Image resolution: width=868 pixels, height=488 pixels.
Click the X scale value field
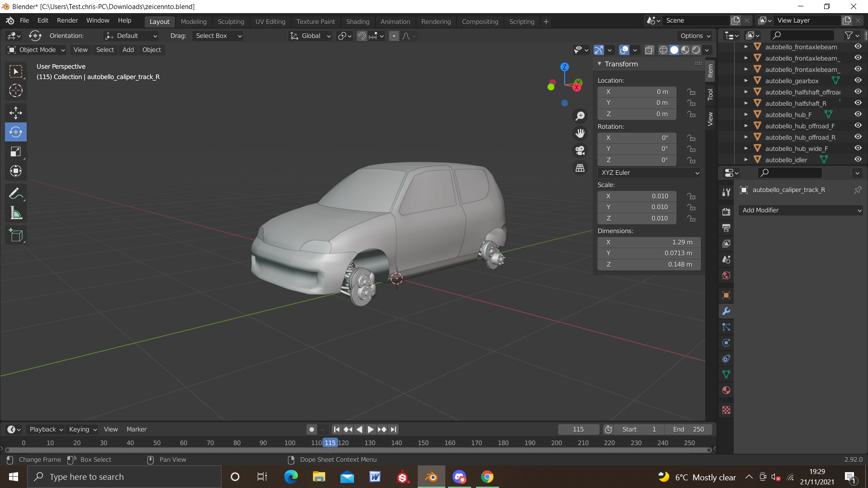[x=637, y=196]
